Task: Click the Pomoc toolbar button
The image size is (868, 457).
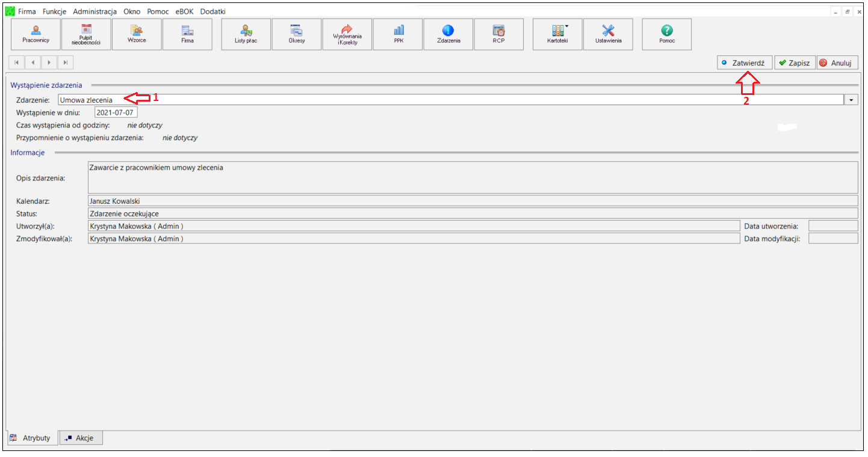Action: (667, 34)
